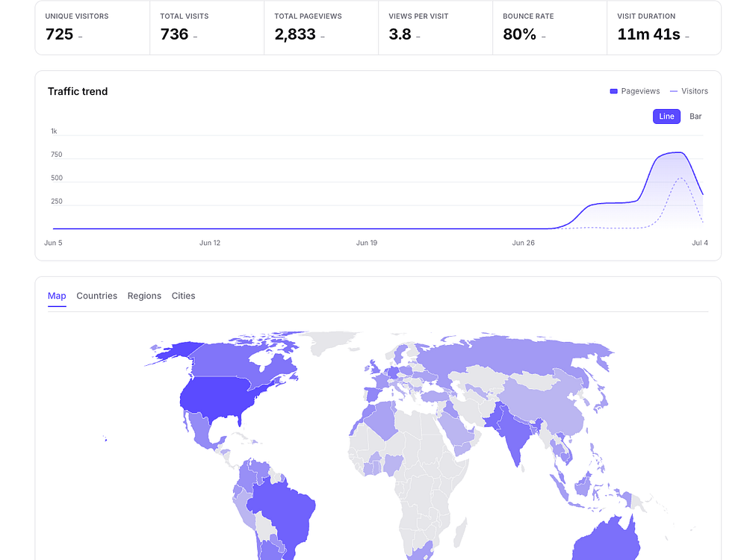Click the pageviews peak on the chart
Screen dimensions: 747x560
click(x=679, y=152)
